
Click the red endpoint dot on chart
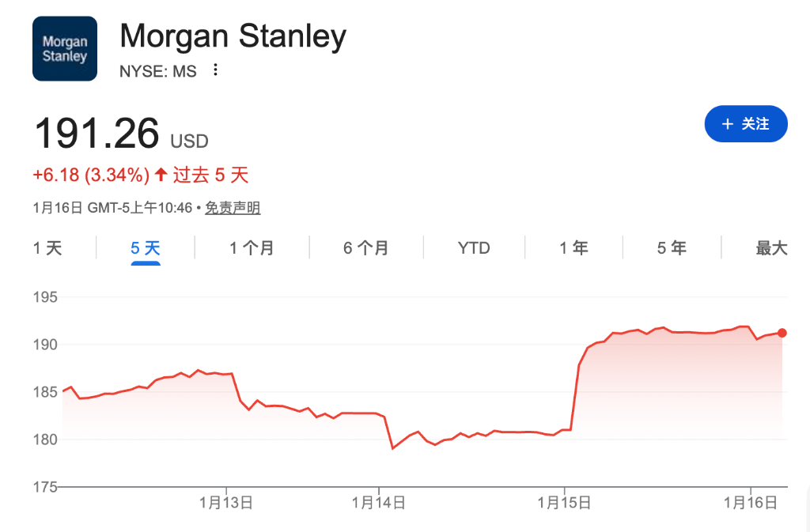click(x=782, y=333)
